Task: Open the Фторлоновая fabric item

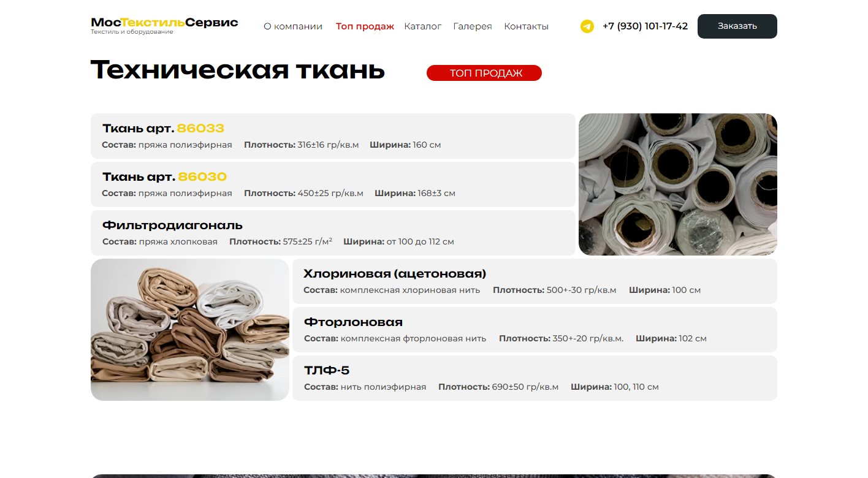Action: point(535,330)
